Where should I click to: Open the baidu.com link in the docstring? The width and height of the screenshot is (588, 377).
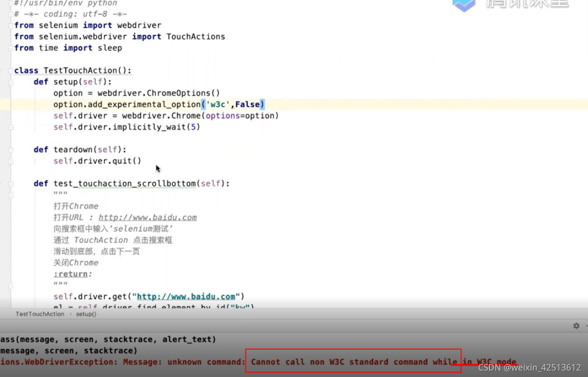148,217
